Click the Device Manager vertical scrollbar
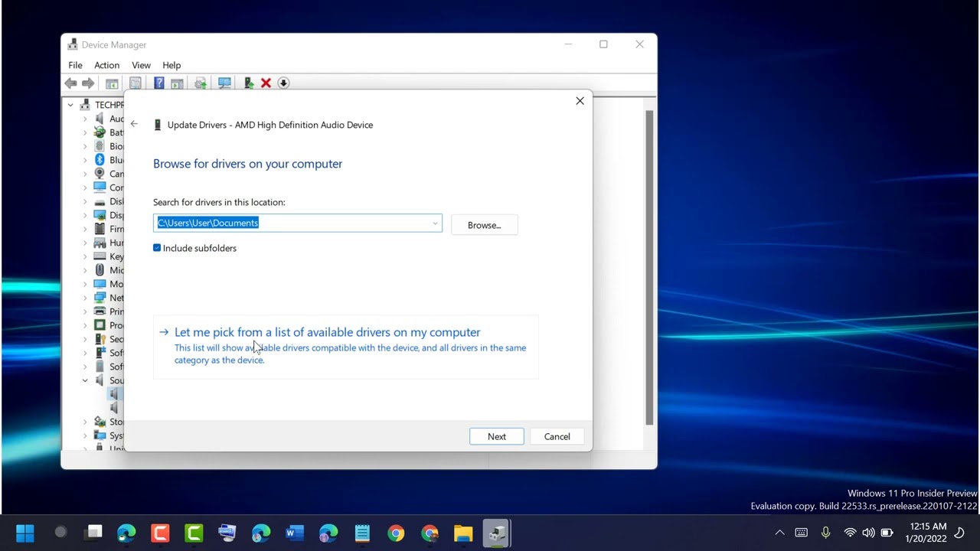 tap(650, 268)
